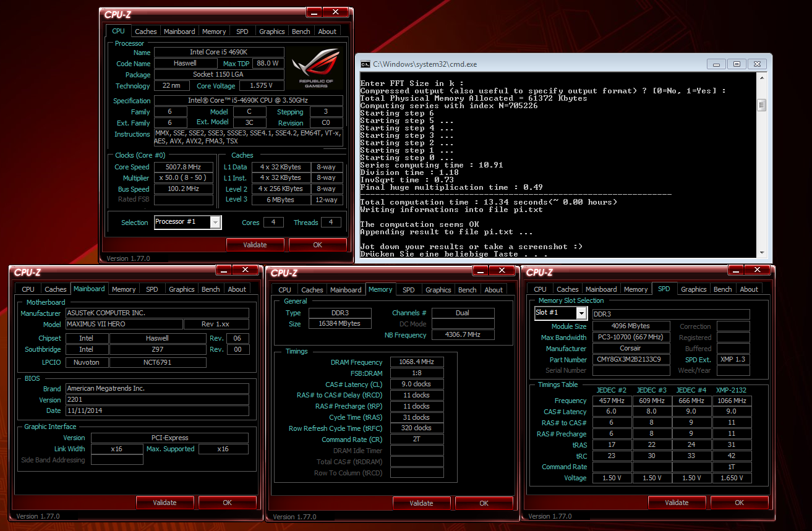
Task: Click the cmd.exe title bar icon
Action: 365,64
